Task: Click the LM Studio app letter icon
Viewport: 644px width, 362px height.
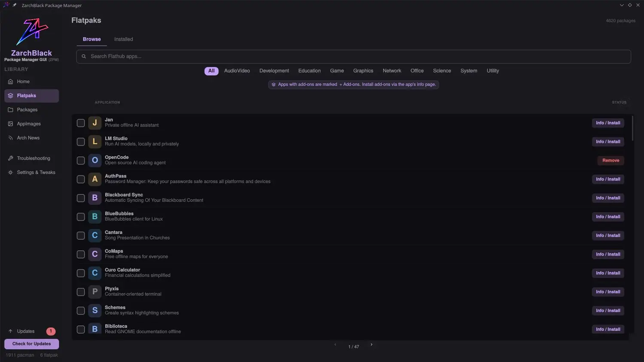Action: pyautogui.click(x=95, y=142)
